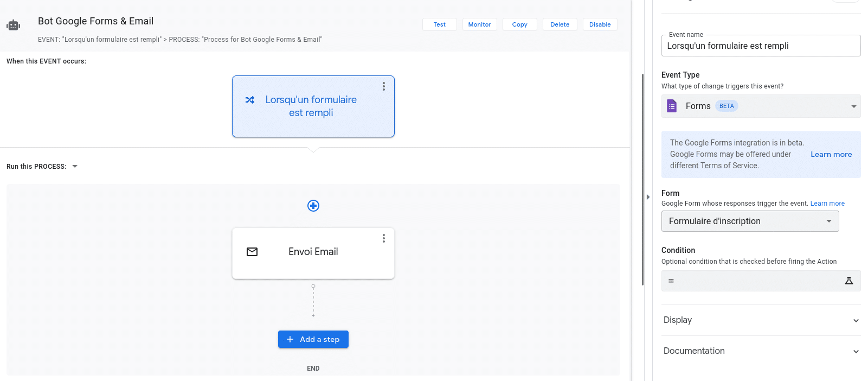The image size is (868, 381).
Task: Click the Monitor button
Action: [480, 24]
